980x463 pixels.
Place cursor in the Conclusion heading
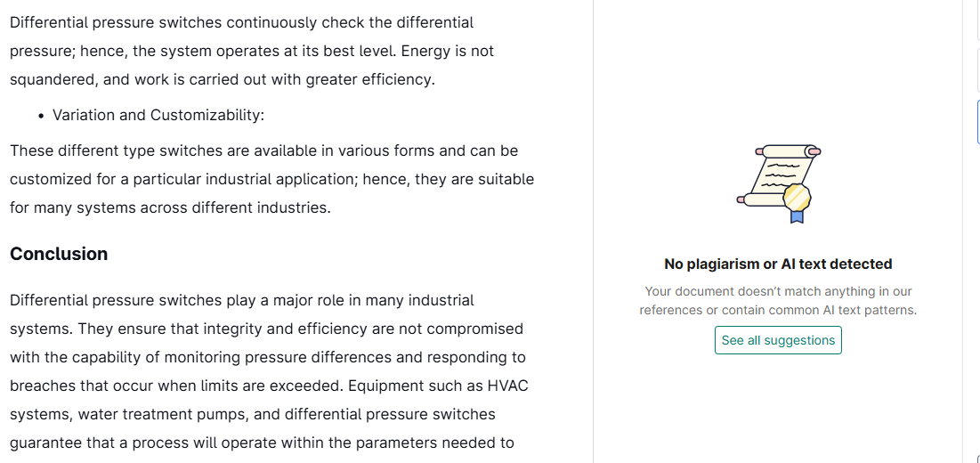click(59, 255)
